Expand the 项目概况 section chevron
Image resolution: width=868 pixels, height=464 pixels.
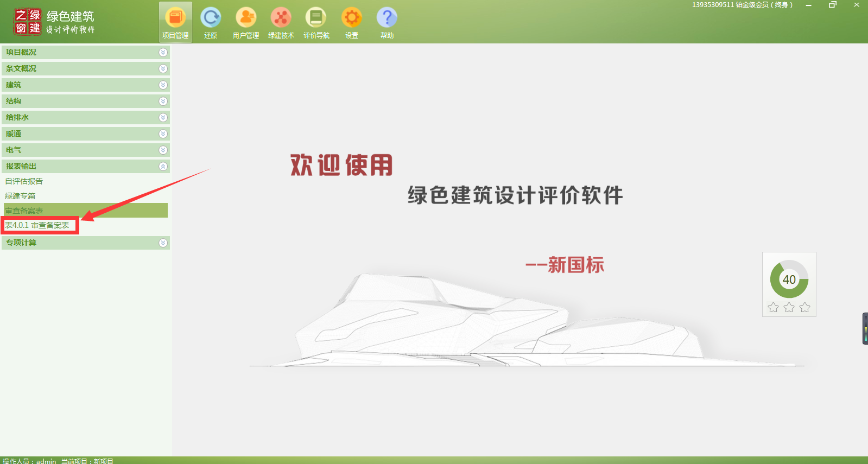[x=163, y=52]
